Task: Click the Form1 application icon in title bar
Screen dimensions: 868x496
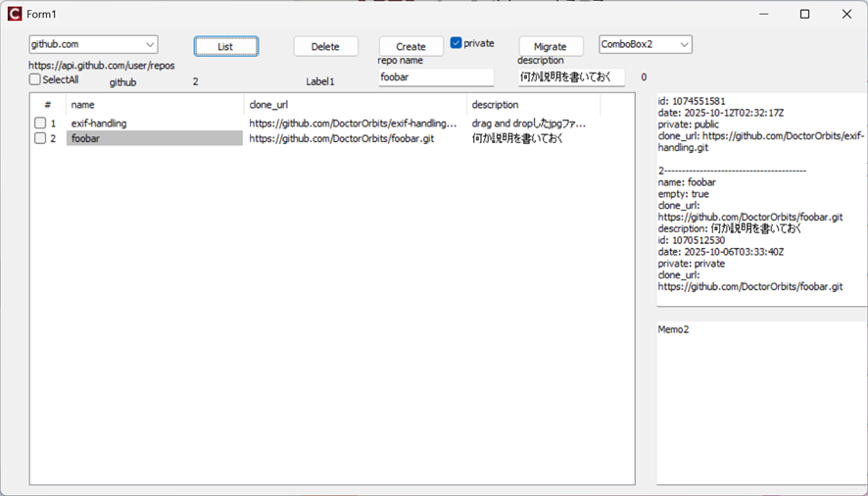Action: [14, 14]
